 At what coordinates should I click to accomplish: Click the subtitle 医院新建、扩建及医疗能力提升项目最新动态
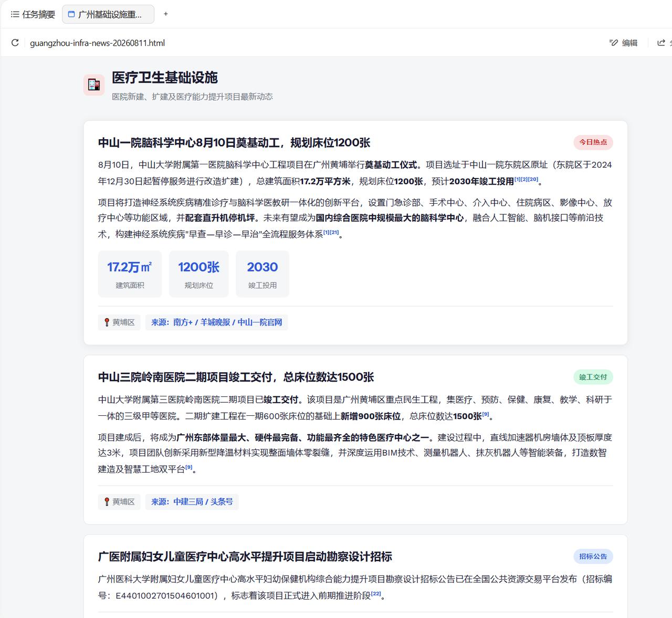192,97
